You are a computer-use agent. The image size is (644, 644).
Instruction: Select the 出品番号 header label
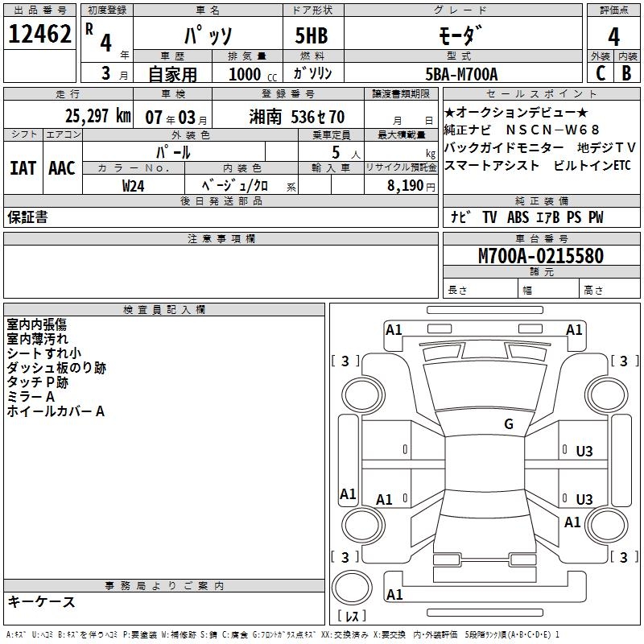coord(39,10)
